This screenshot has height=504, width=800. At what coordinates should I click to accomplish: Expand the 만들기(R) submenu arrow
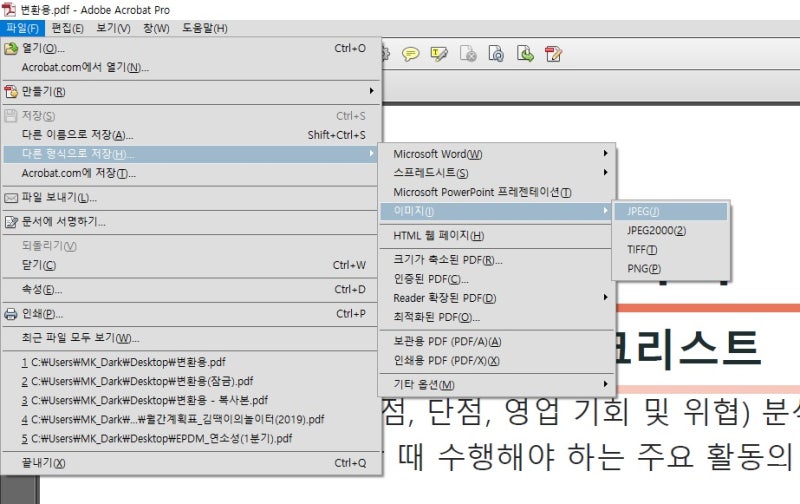[371, 91]
